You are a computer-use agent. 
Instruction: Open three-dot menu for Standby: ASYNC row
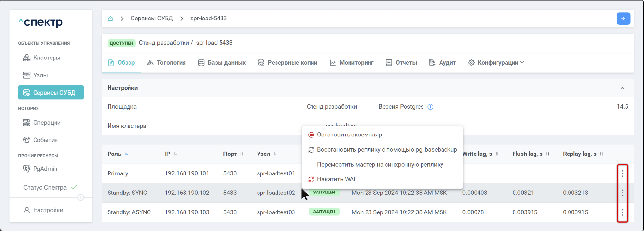[622, 212]
